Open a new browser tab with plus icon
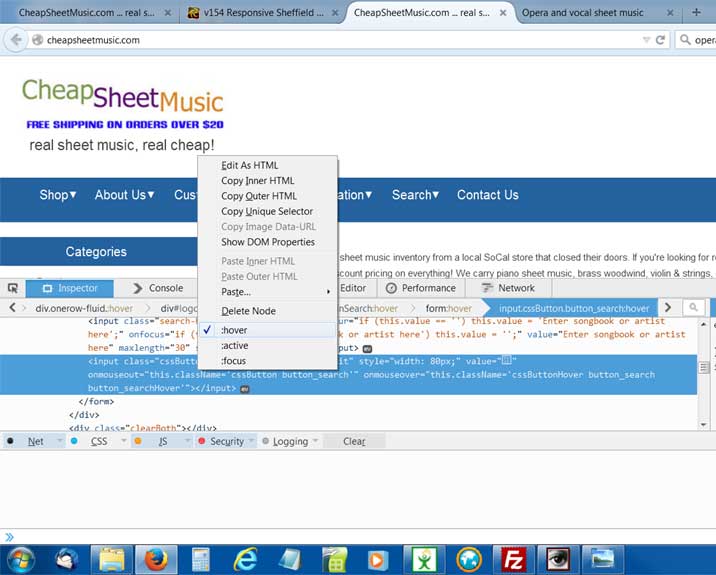Viewport: 716px width, 575px height. click(696, 12)
